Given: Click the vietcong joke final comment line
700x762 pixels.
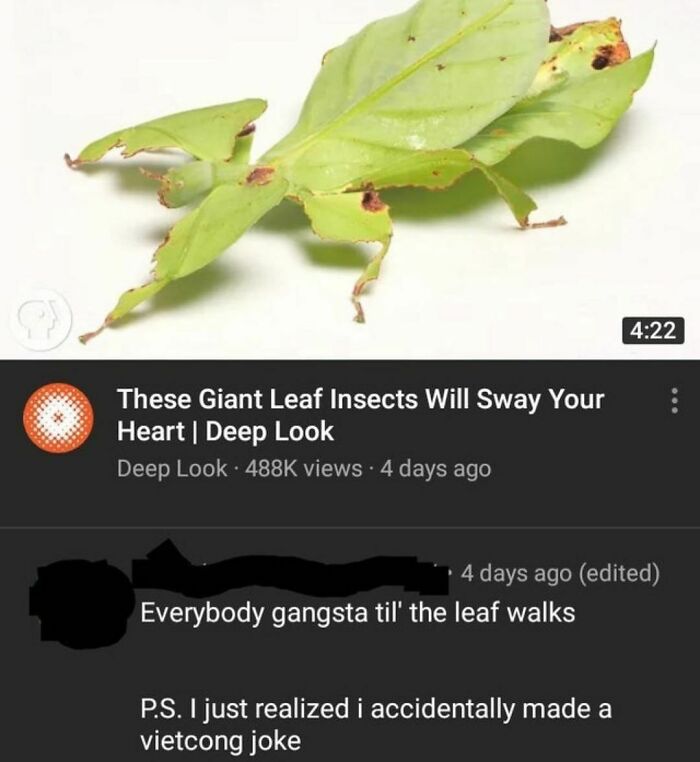Looking at the screenshot, I should (x=221, y=741).
